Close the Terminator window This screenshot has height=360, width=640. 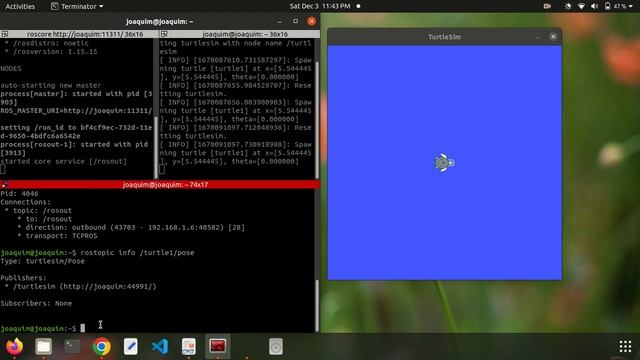311,21
